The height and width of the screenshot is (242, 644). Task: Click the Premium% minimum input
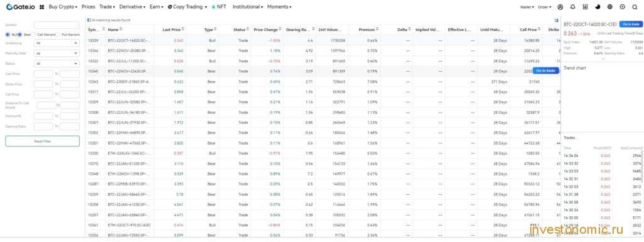click(43, 116)
